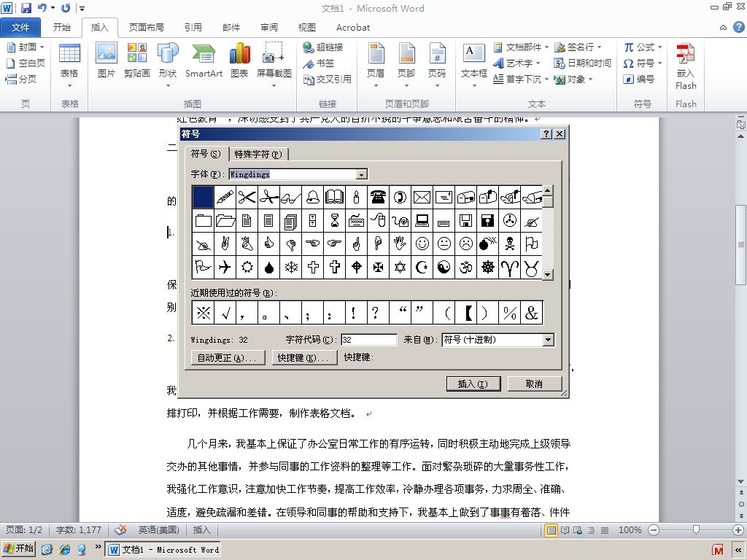The width and height of the screenshot is (747, 560).
Task: Select the smiley face symbol
Action: 422,244
